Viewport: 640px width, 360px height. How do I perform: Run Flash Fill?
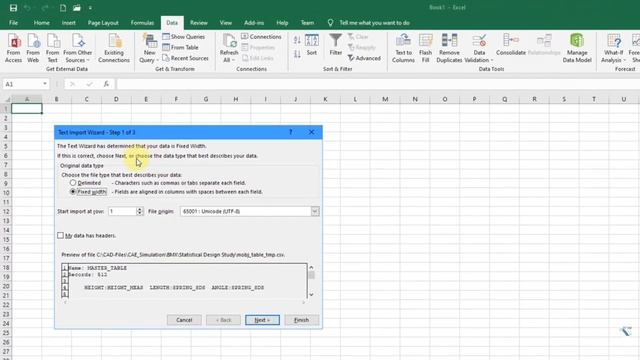(x=425, y=48)
